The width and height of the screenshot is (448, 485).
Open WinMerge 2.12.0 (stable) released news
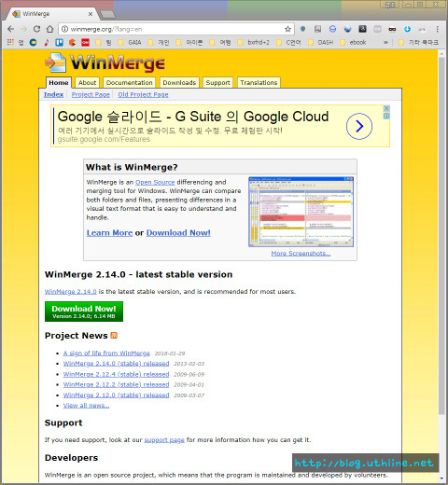point(116,395)
